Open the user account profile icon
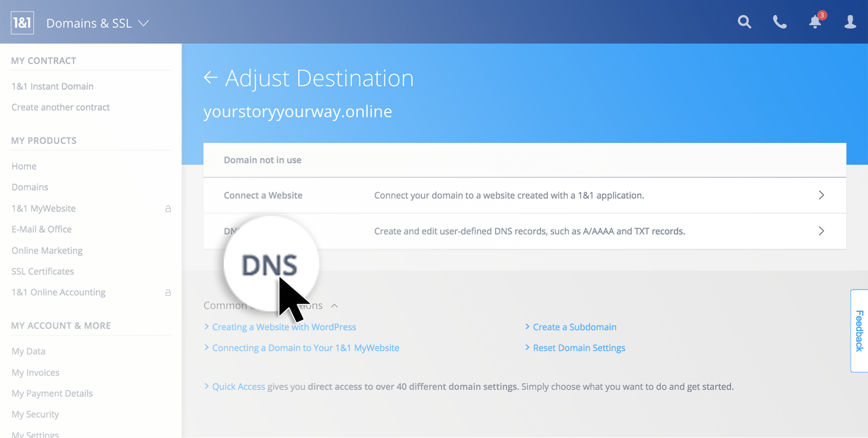 point(850,22)
